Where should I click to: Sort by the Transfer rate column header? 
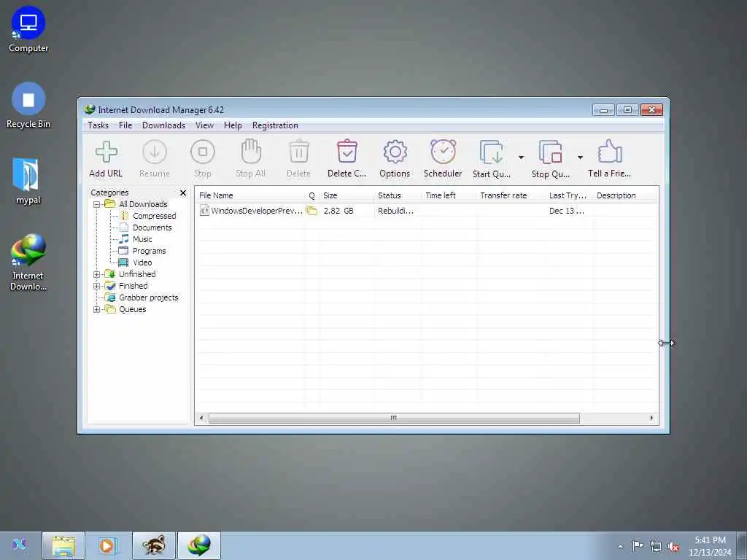[511, 195]
